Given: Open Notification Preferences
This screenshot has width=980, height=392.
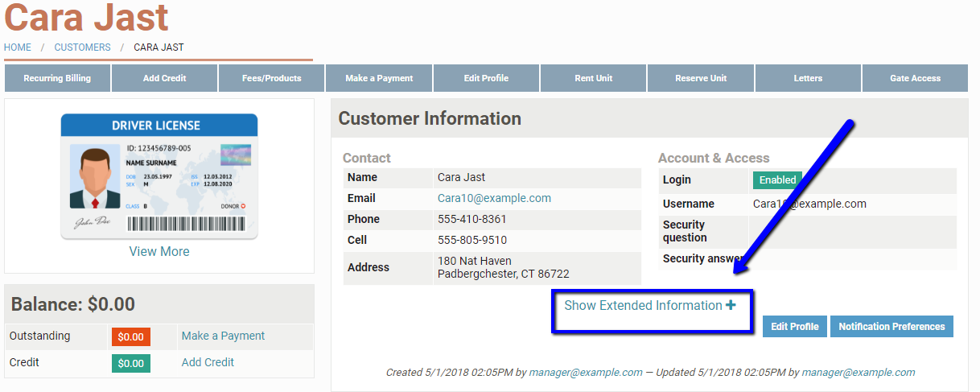Looking at the screenshot, I should [x=891, y=326].
